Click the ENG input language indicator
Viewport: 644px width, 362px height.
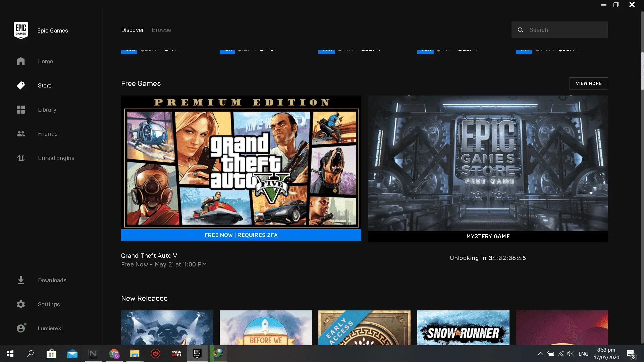[583, 354]
